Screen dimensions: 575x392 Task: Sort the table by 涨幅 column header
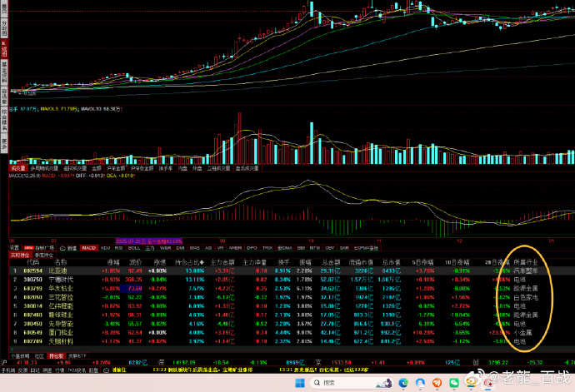coord(113,262)
